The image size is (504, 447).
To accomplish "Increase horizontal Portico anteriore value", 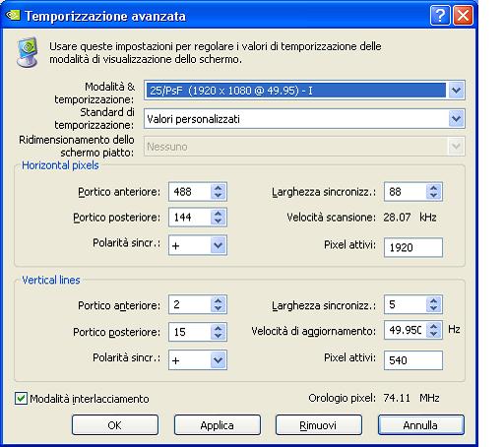I will pos(219,188).
